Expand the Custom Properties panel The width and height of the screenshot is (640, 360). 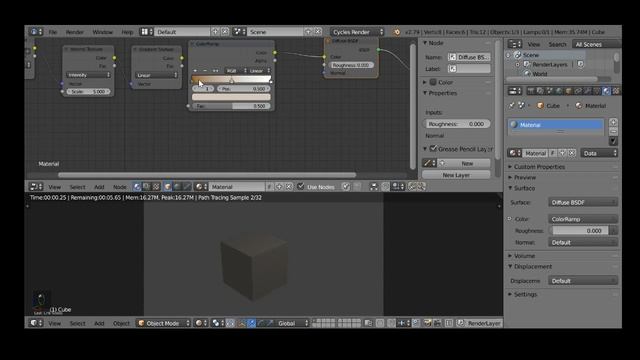click(x=539, y=167)
